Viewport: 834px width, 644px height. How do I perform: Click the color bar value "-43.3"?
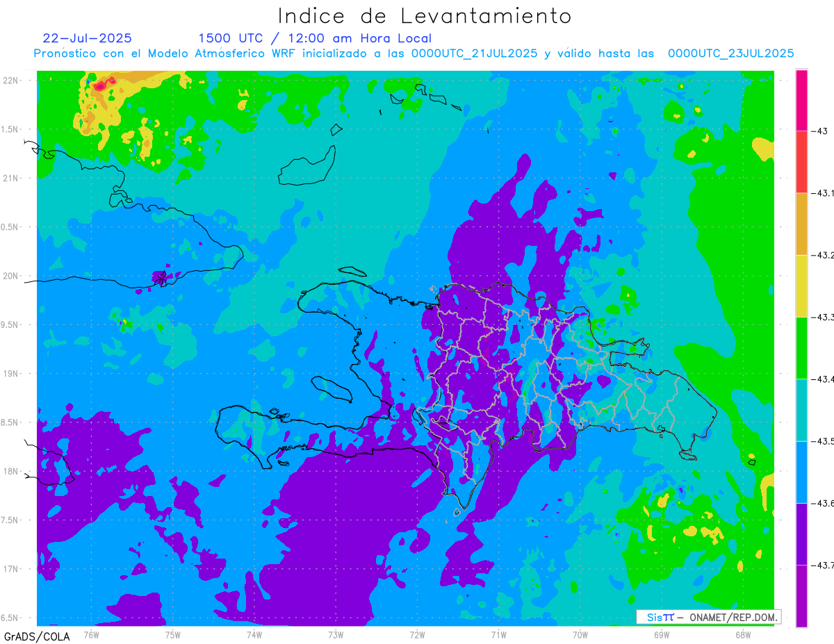click(x=822, y=317)
